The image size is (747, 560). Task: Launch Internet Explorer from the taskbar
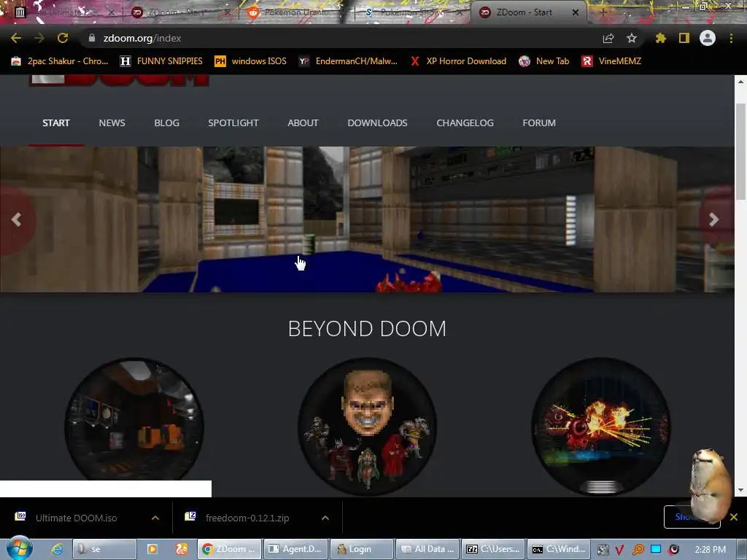point(57,549)
